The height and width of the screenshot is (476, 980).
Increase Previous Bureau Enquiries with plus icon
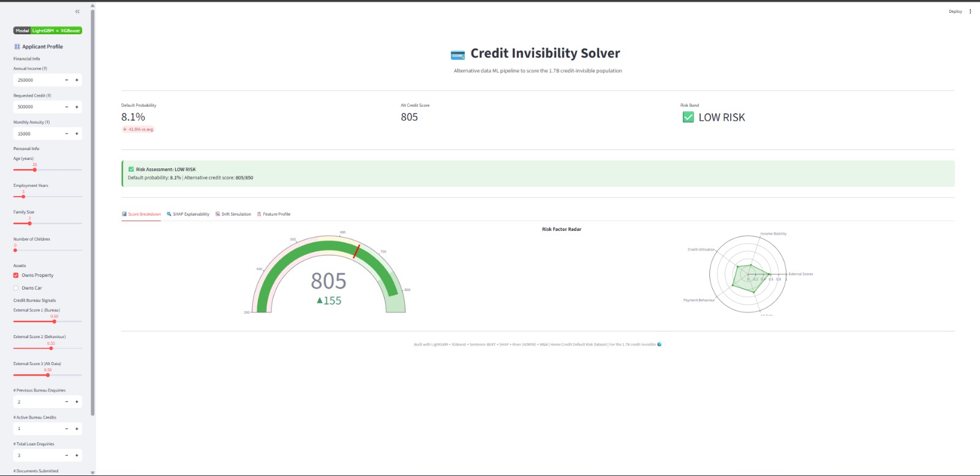click(77, 402)
